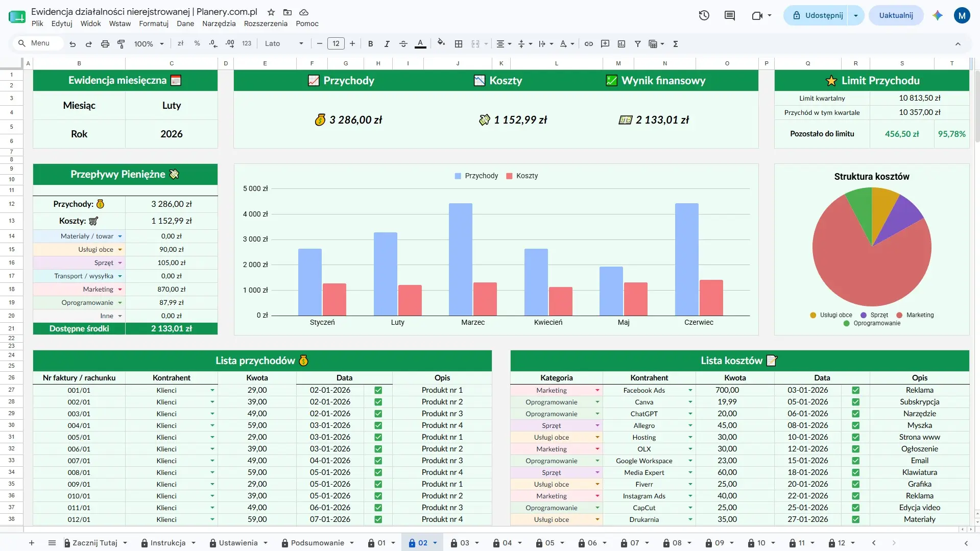The height and width of the screenshot is (551, 980).
Task: Open functions sigma menu
Action: [x=676, y=44]
